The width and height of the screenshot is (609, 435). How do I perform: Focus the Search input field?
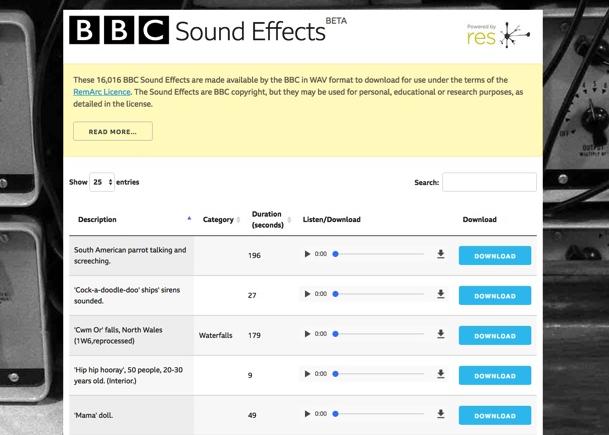pos(489,182)
